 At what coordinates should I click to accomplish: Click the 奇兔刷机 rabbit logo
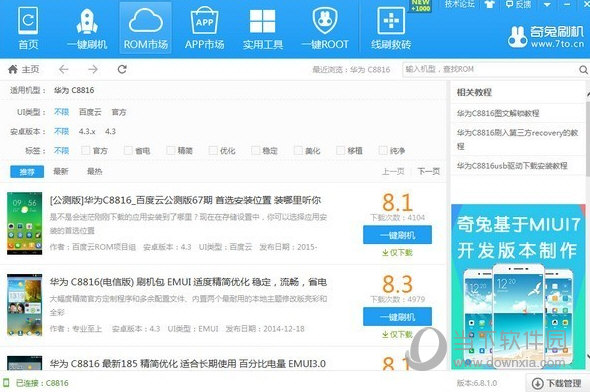click(x=546, y=37)
